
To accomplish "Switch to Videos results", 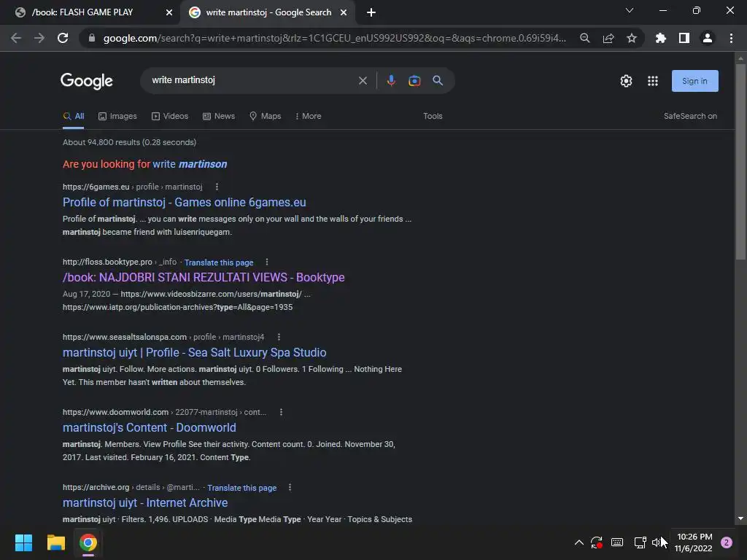I will tap(170, 116).
